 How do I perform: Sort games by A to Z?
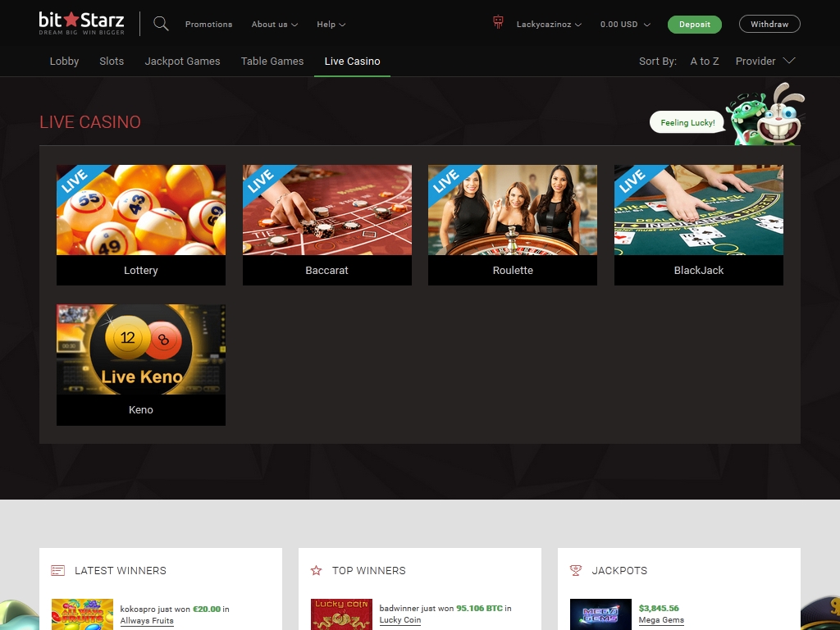click(x=705, y=61)
